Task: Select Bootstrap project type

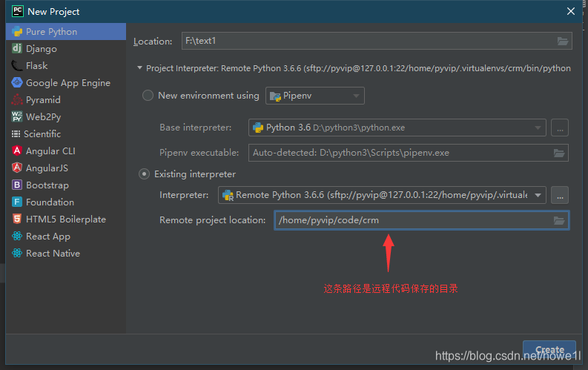Action: [x=66, y=185]
